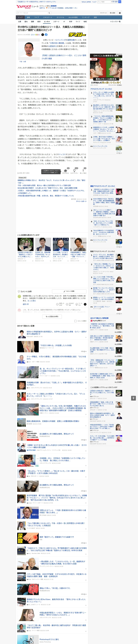This screenshot has height=644, width=138.
Task: Click the blue search button at top right
Action: (x=120, y=2)
